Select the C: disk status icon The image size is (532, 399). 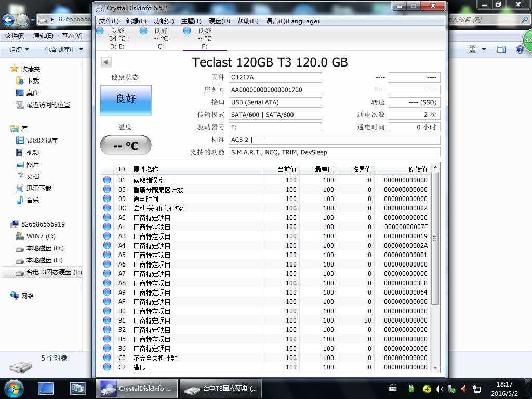[143, 31]
